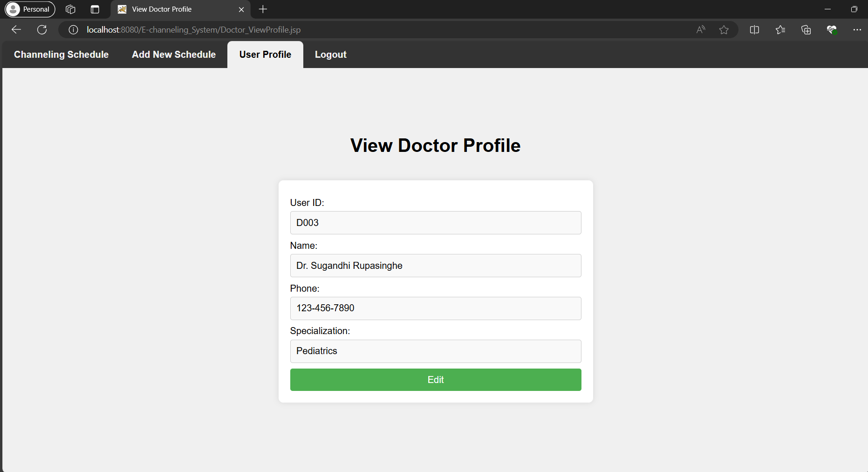Open the Collections icon
The width and height of the screenshot is (868, 472).
(806, 30)
